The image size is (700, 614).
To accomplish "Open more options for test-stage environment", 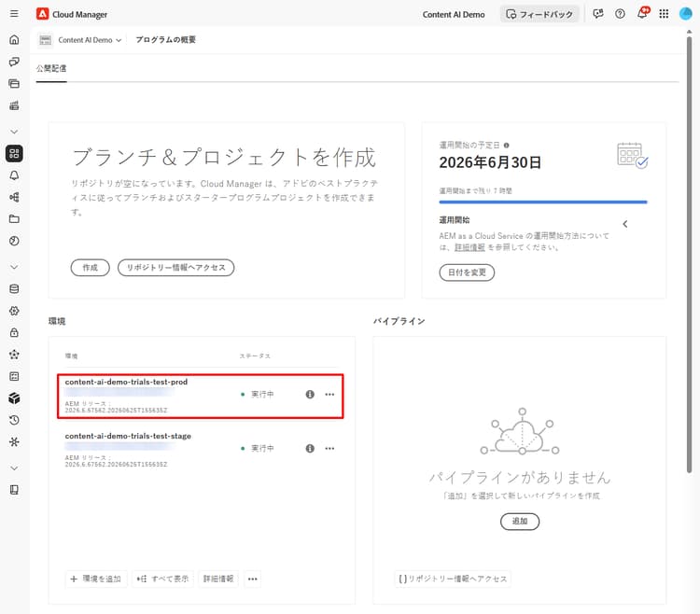I will 329,449.
